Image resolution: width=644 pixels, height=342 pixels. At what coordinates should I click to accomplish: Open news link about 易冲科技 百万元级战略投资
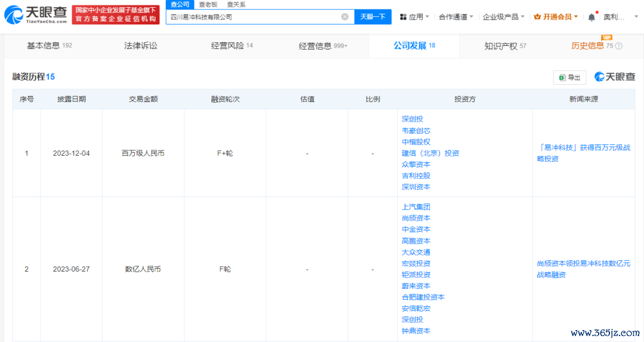click(x=584, y=153)
